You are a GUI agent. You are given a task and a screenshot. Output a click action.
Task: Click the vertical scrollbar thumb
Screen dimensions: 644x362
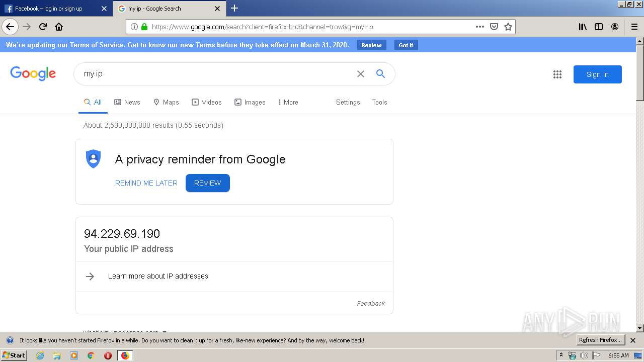click(x=640, y=73)
